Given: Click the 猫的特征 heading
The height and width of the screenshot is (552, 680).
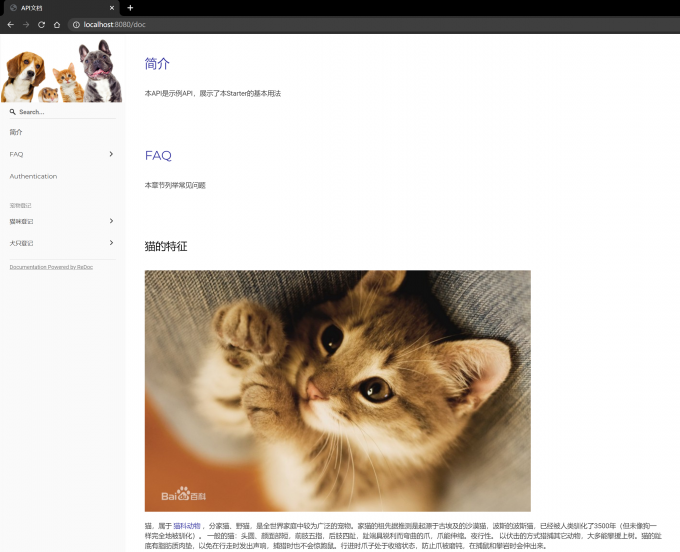Looking at the screenshot, I should [166, 246].
